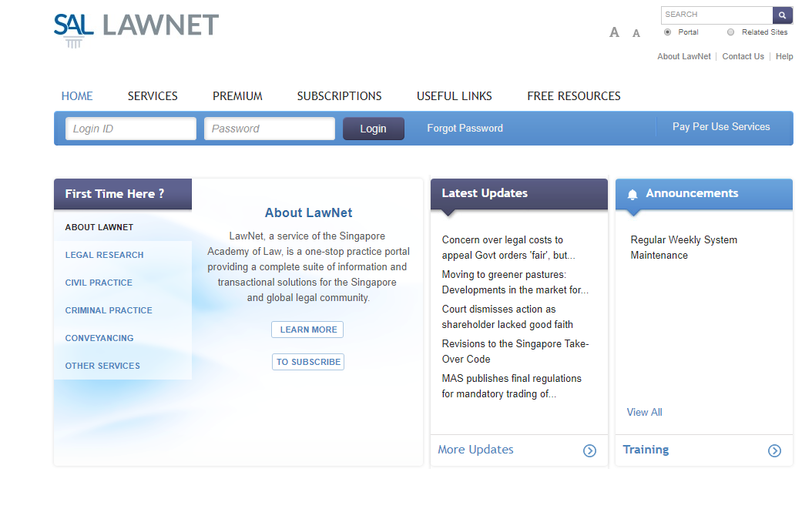Select the Portal radio button
The width and height of the screenshot is (812, 512).
tap(667, 32)
